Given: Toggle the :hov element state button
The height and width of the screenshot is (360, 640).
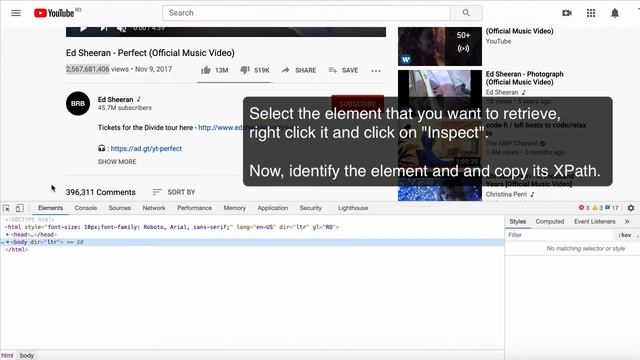Looking at the screenshot, I should click(x=625, y=235).
